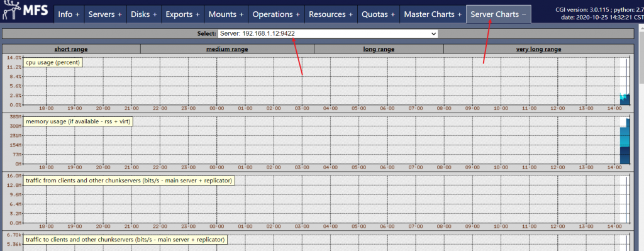
Task: Switch charts to medium range
Action: pos(227,49)
